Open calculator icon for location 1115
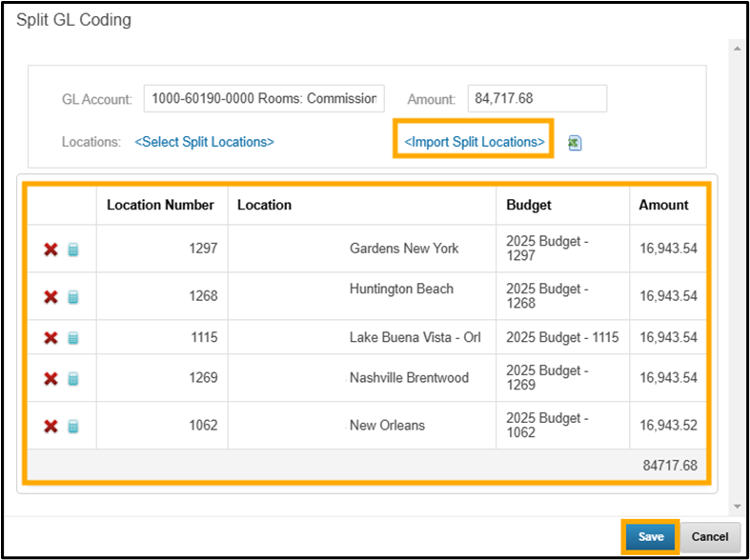Screen dimensions: 750x560 [73, 338]
